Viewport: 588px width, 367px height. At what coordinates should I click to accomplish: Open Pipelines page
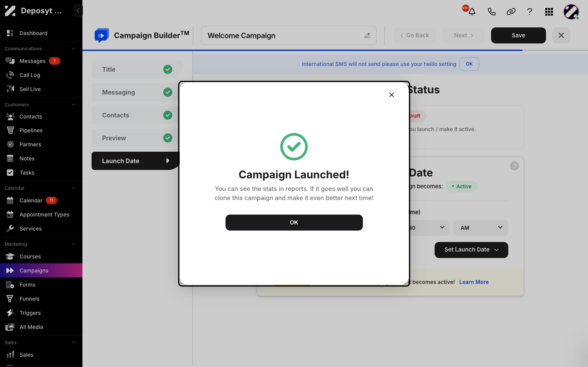click(41, 130)
